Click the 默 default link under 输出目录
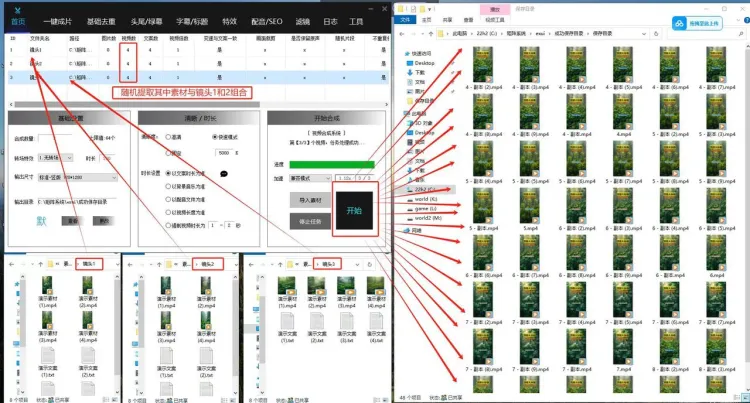 point(42,221)
